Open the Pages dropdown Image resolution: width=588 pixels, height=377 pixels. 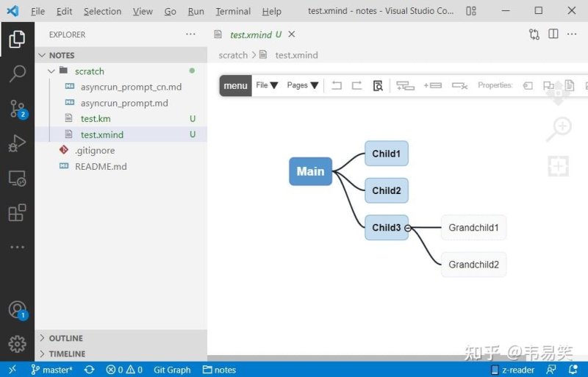point(303,85)
